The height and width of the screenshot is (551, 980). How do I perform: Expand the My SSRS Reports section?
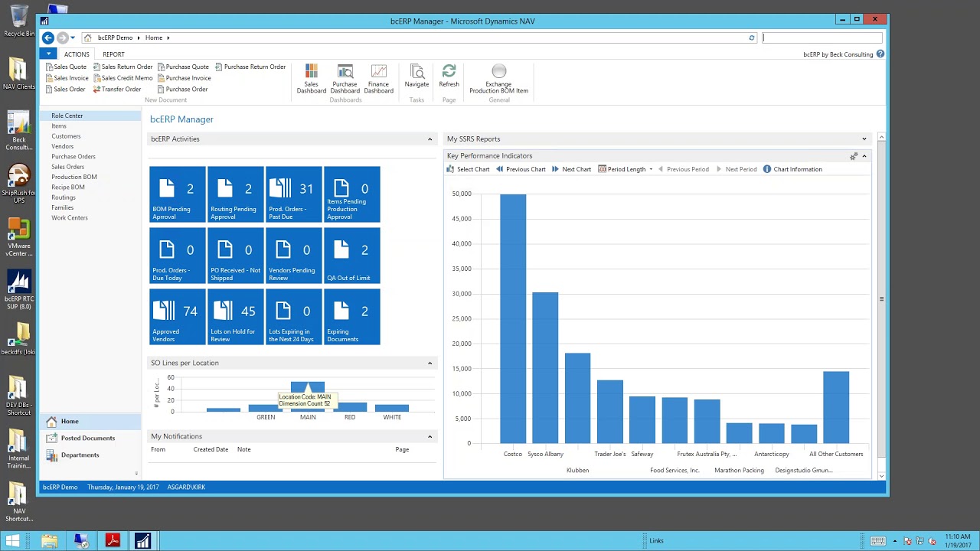[x=864, y=139]
